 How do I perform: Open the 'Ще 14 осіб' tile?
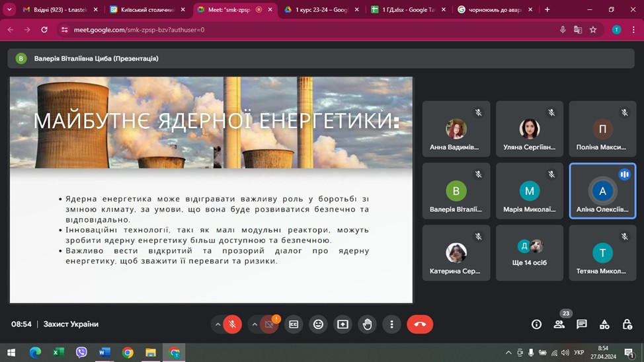click(x=530, y=253)
